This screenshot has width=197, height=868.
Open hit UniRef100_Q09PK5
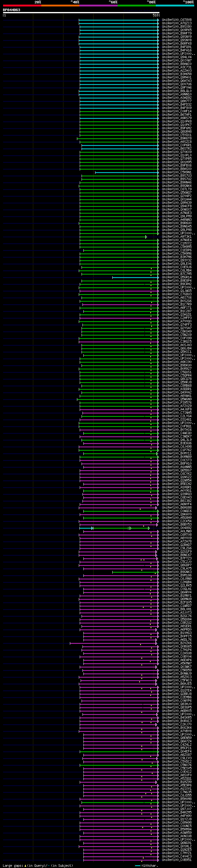click(x=177, y=30)
